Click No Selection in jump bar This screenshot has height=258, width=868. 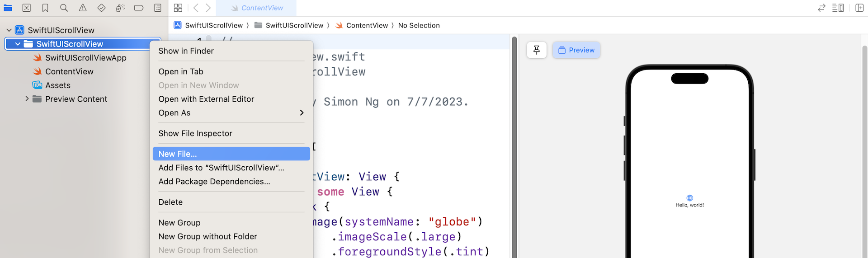pyautogui.click(x=419, y=25)
